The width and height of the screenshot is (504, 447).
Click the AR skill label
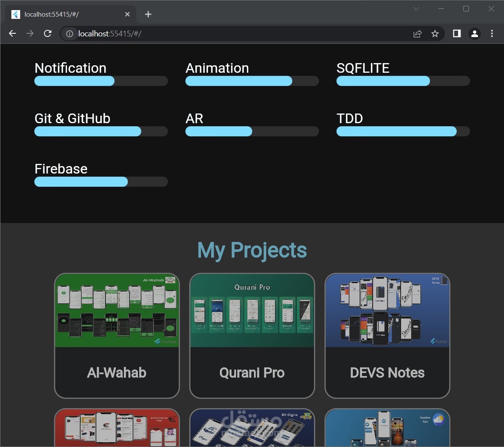194,119
